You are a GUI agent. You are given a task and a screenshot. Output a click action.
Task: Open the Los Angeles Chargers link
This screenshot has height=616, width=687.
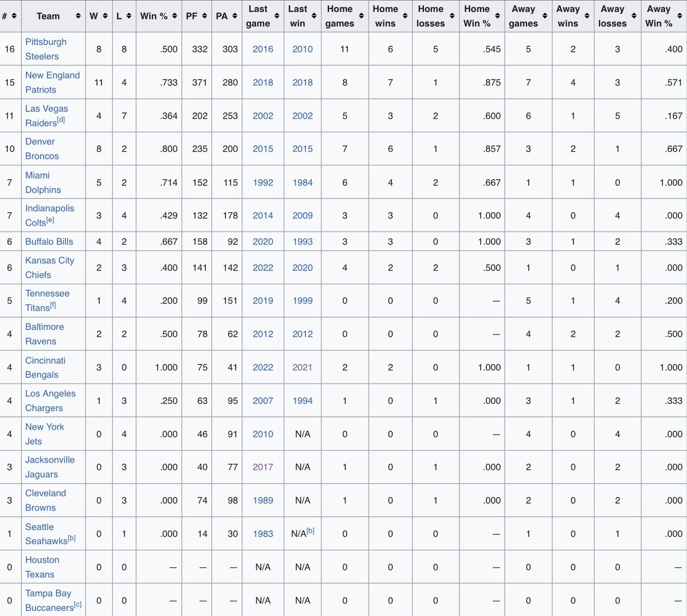tap(50, 400)
